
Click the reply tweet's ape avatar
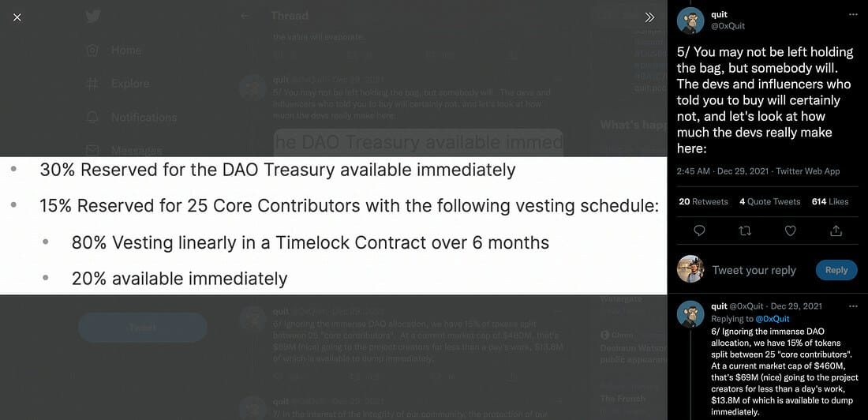tap(690, 314)
